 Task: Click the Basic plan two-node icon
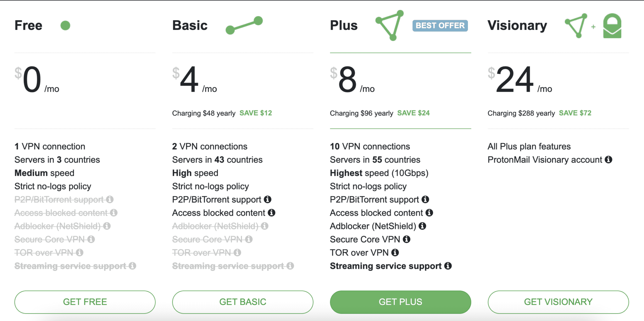tap(244, 25)
